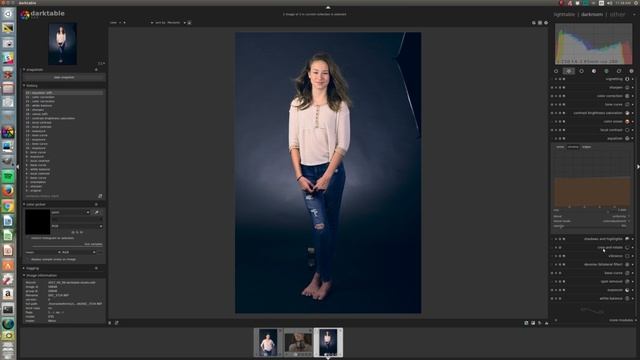Select the equalizer luma tab

coord(560,147)
